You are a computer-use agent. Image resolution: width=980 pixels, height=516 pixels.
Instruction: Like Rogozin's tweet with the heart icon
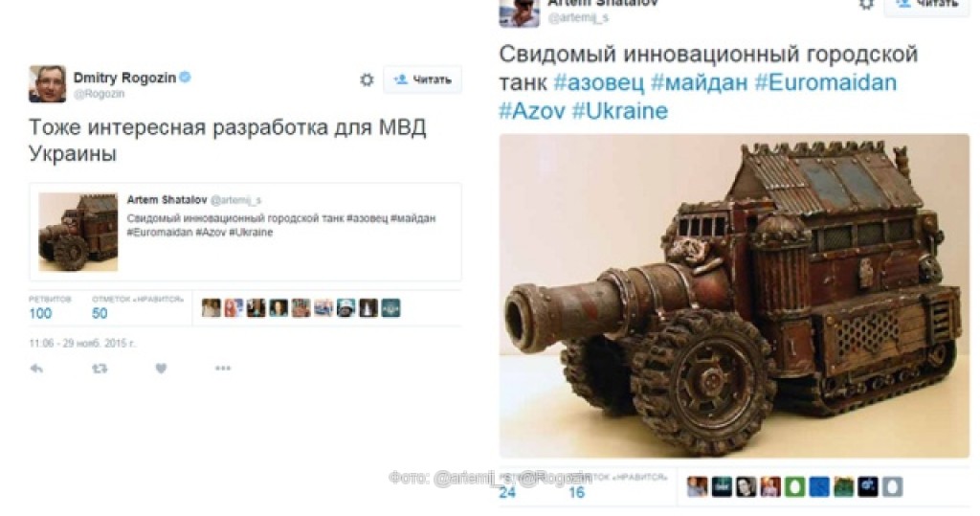point(161,369)
